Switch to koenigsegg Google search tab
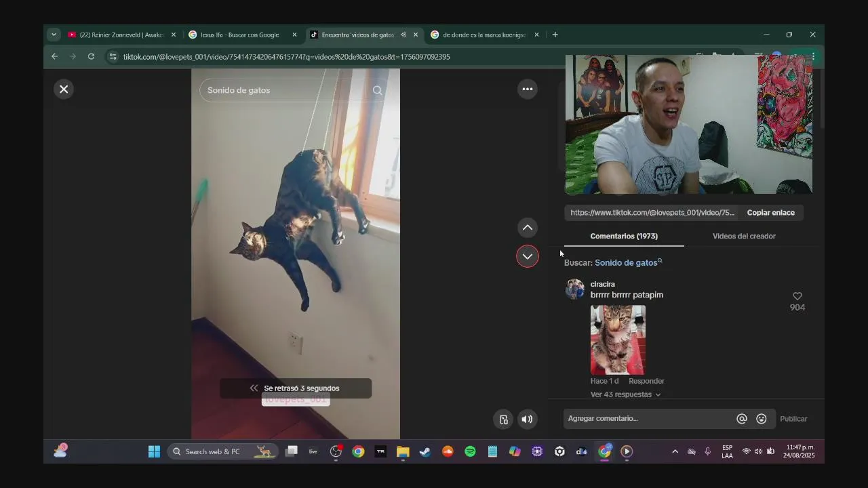Screen dimensions: 868x488 click(x=484, y=35)
